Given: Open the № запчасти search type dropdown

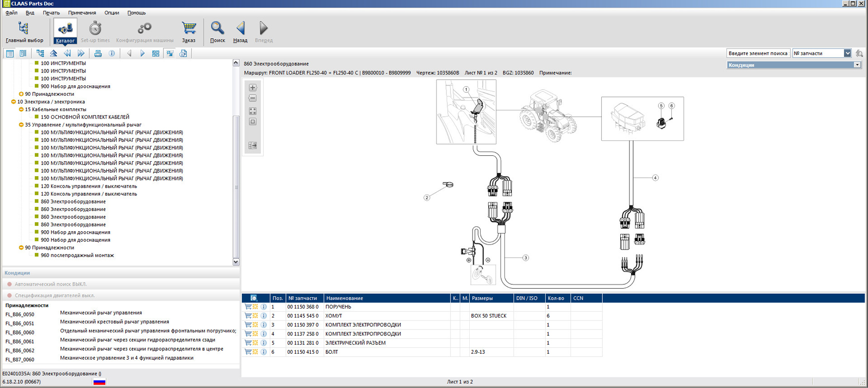Looking at the screenshot, I should coord(847,53).
